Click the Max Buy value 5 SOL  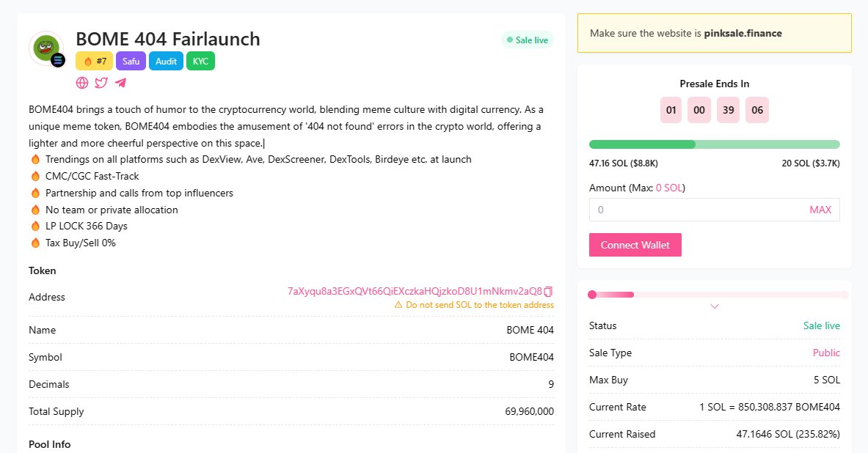tap(826, 380)
